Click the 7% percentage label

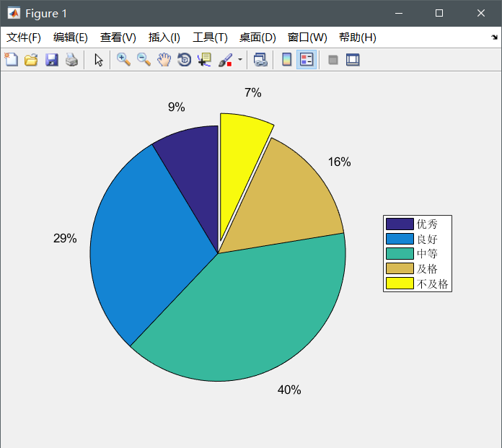[x=253, y=92]
